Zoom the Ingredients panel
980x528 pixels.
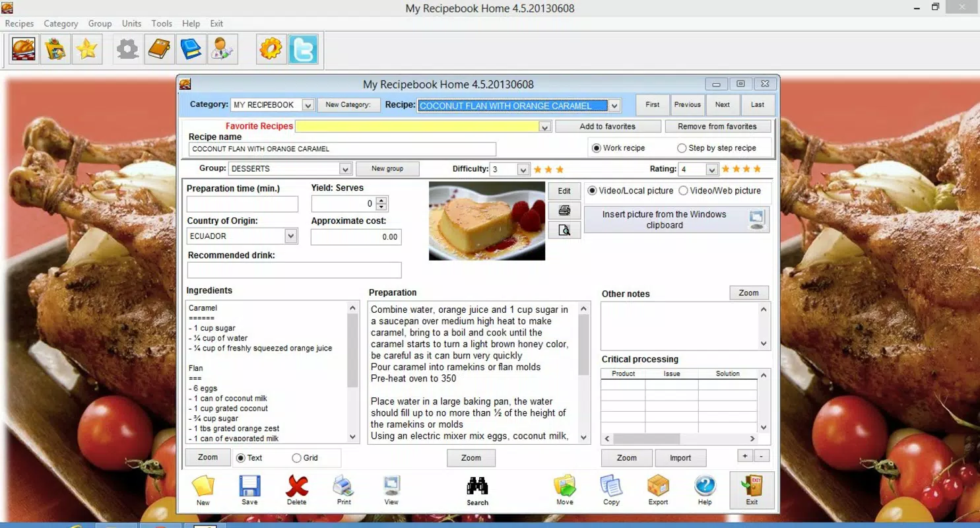[208, 457]
